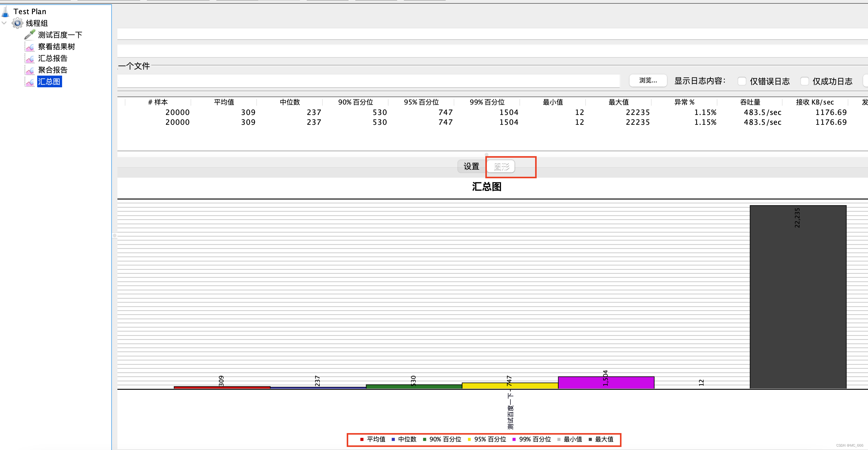The height and width of the screenshot is (450, 868).
Task: Click the table and chart split handle
Action: (486, 154)
